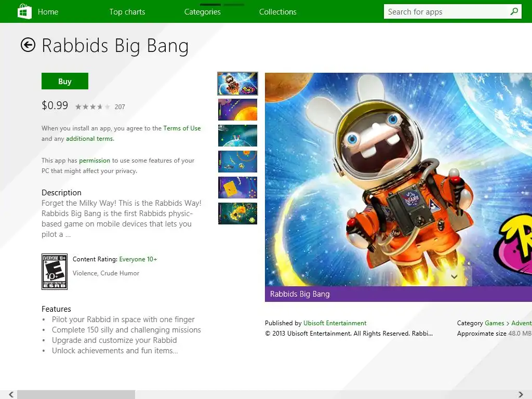Click the horizontal scrollbar right arrow
532x399 pixels.
click(x=521, y=394)
